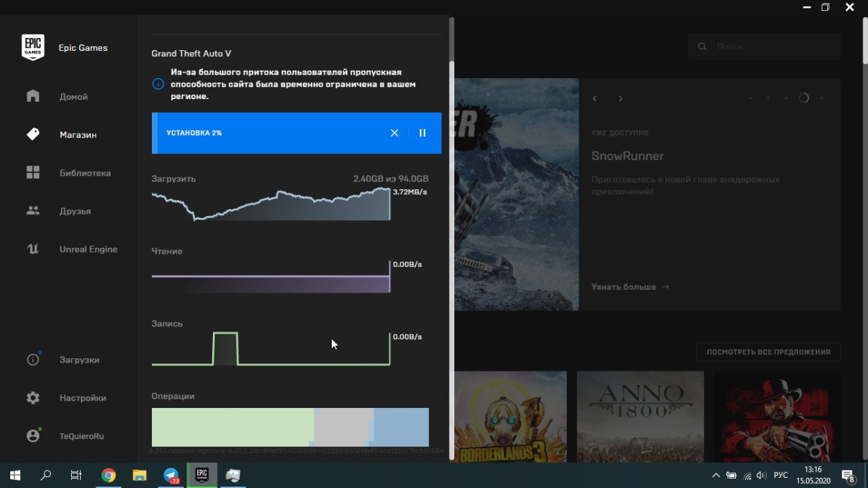Screen dimensions: 868x488
Task: Open the Друзья friends icon
Action: tap(33, 210)
